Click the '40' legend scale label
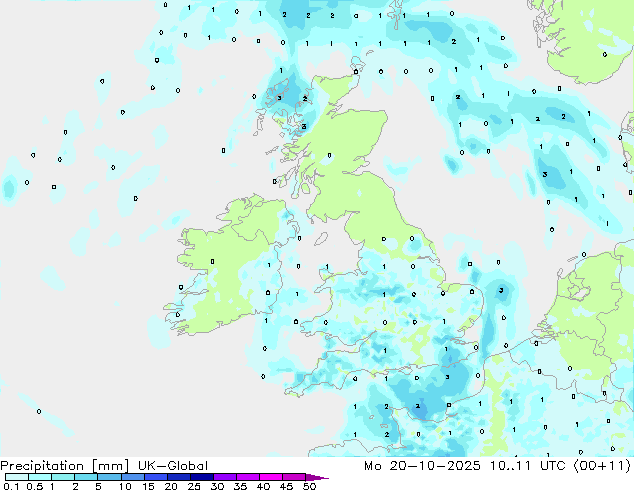634x490 pixels. (263, 486)
